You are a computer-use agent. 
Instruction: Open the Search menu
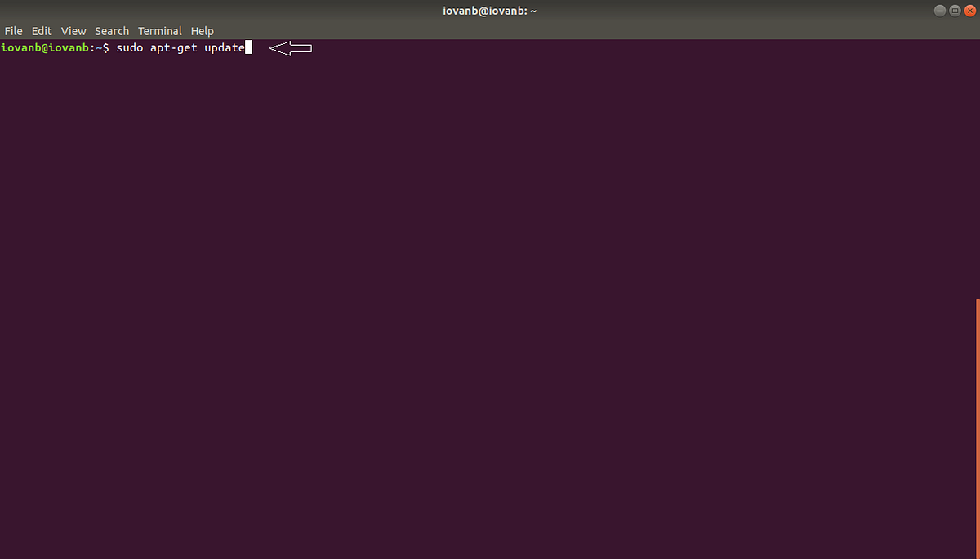(112, 30)
